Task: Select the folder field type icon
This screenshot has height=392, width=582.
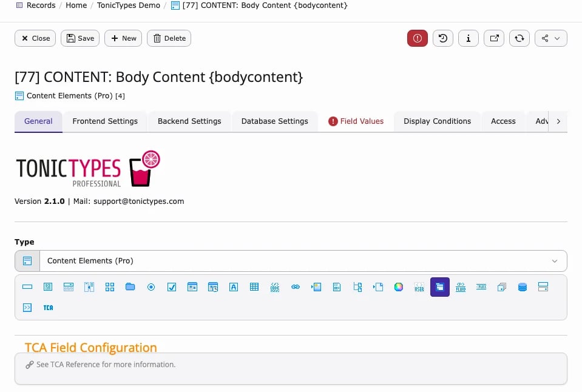Action: pos(130,287)
